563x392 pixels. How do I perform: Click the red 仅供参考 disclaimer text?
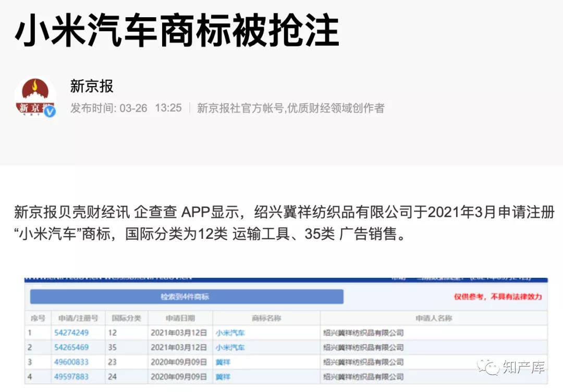[x=497, y=297]
